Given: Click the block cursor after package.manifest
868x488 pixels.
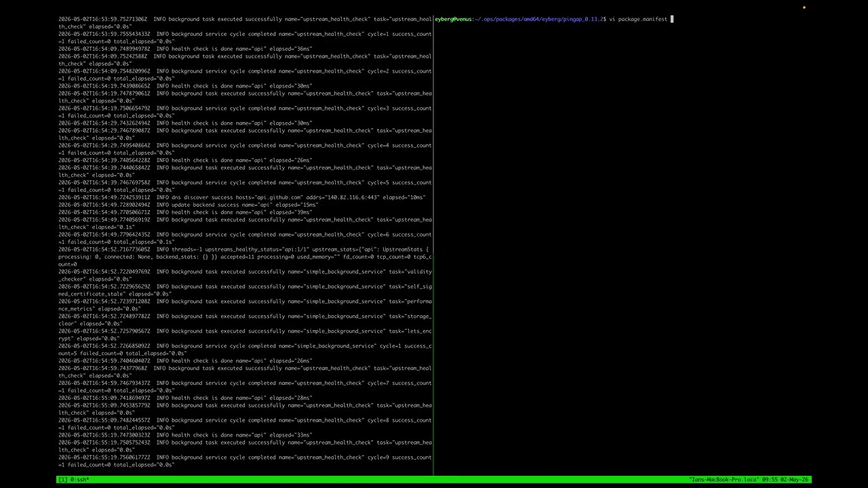Looking at the screenshot, I should pyautogui.click(x=672, y=19).
